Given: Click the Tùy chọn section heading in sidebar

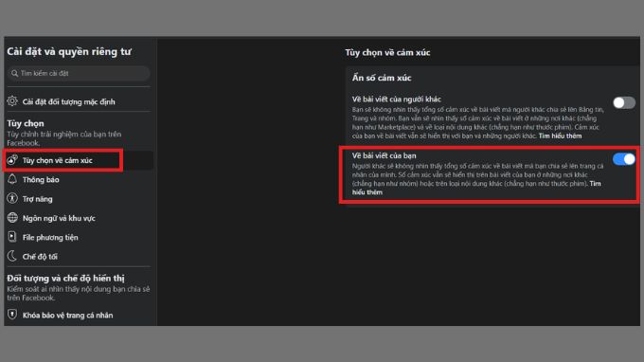Looking at the screenshot, I should pyautogui.click(x=26, y=123).
